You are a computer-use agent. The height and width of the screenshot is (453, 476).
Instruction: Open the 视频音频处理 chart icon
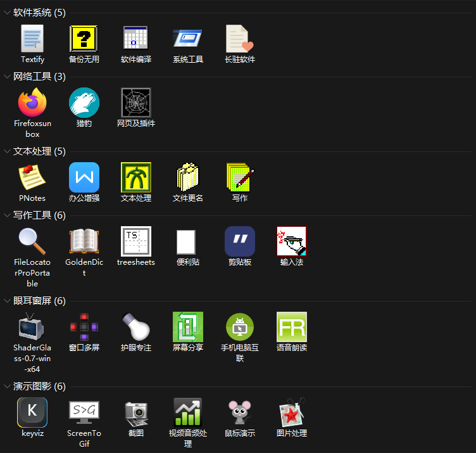tap(187, 412)
